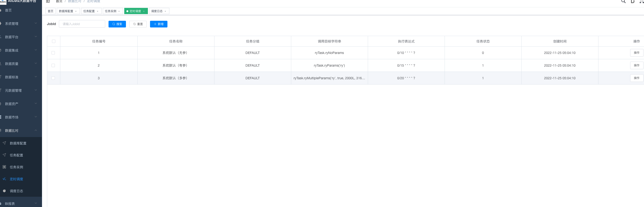Click the 0/10 * * * * ? cron expression
The image size is (644, 207).
[406, 53]
